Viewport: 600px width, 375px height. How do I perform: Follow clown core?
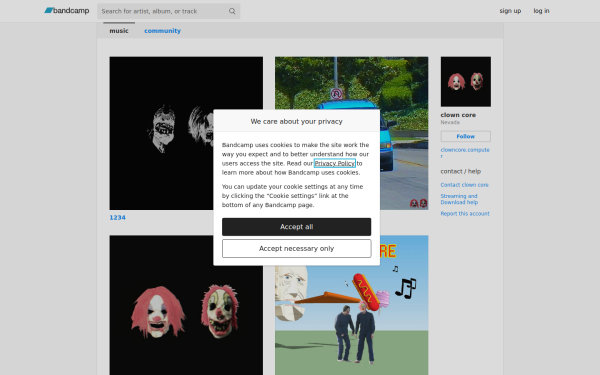(466, 136)
